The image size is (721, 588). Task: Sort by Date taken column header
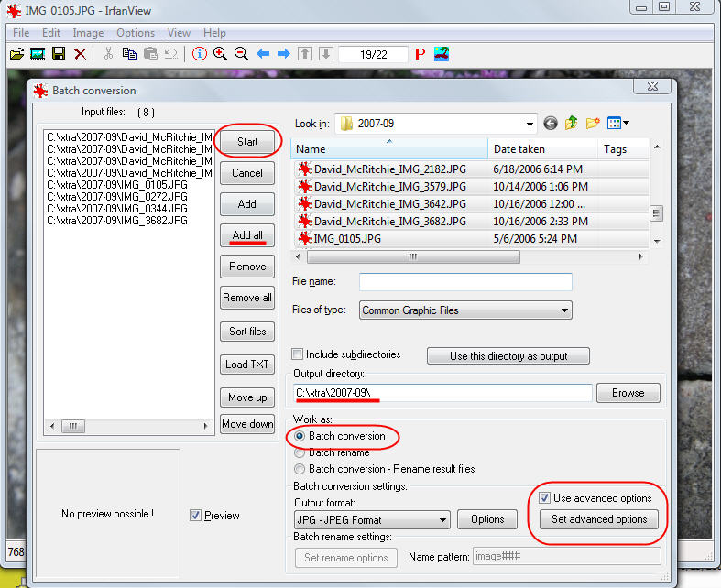[542, 149]
